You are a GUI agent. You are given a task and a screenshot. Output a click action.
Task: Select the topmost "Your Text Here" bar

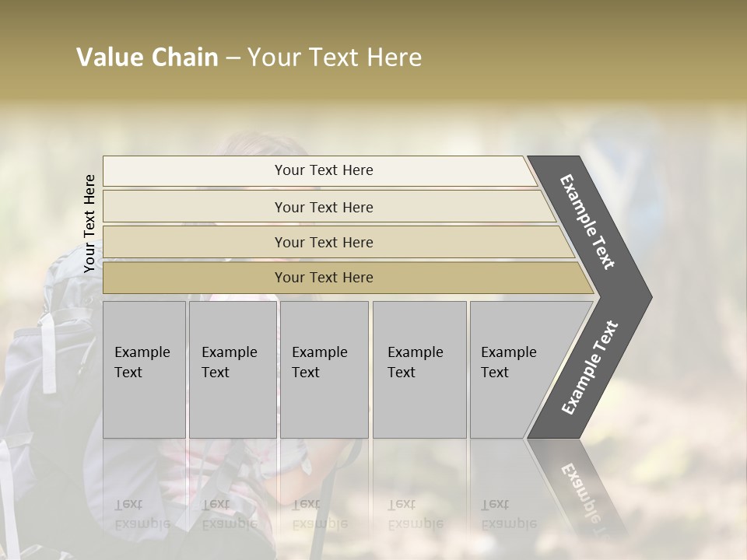pos(324,170)
